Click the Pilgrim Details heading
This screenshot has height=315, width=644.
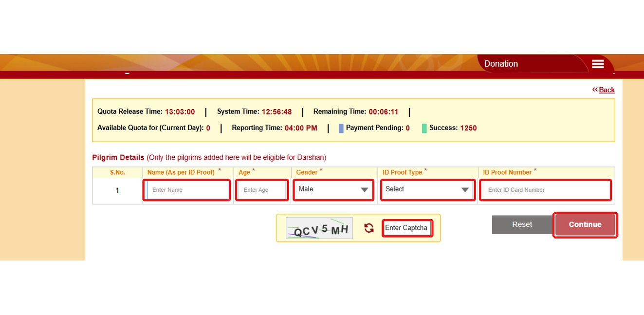[118, 158]
